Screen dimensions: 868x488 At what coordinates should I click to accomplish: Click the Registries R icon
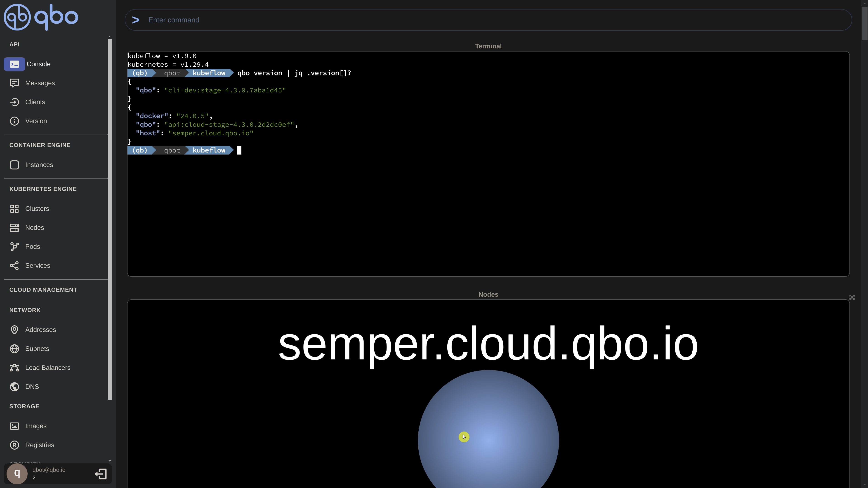(14, 445)
